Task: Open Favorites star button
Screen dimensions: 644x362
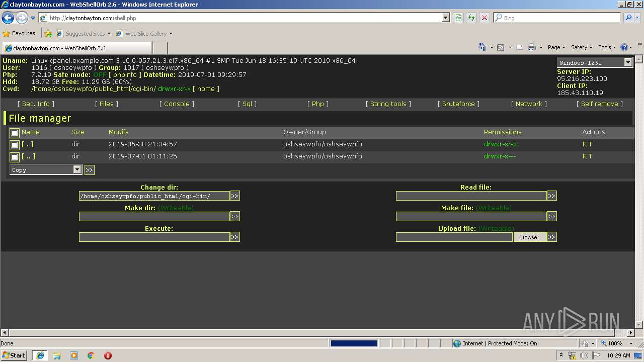Action: click(x=19, y=34)
